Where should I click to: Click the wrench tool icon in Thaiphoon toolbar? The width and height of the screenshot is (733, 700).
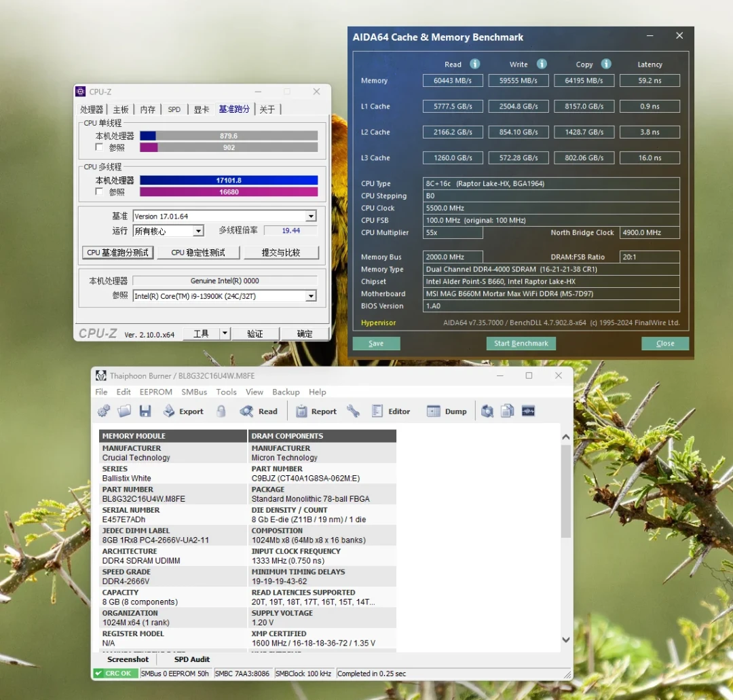(x=353, y=411)
